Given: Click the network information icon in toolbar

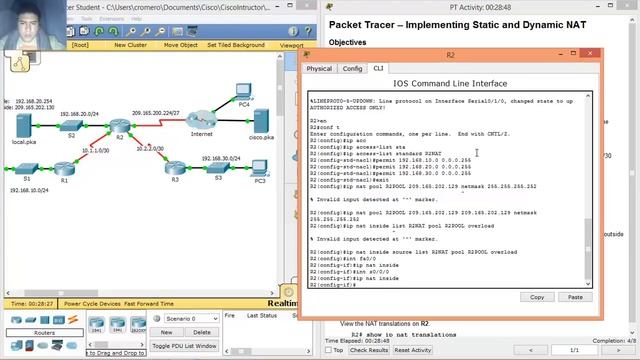Looking at the screenshot, I should [x=293, y=31].
